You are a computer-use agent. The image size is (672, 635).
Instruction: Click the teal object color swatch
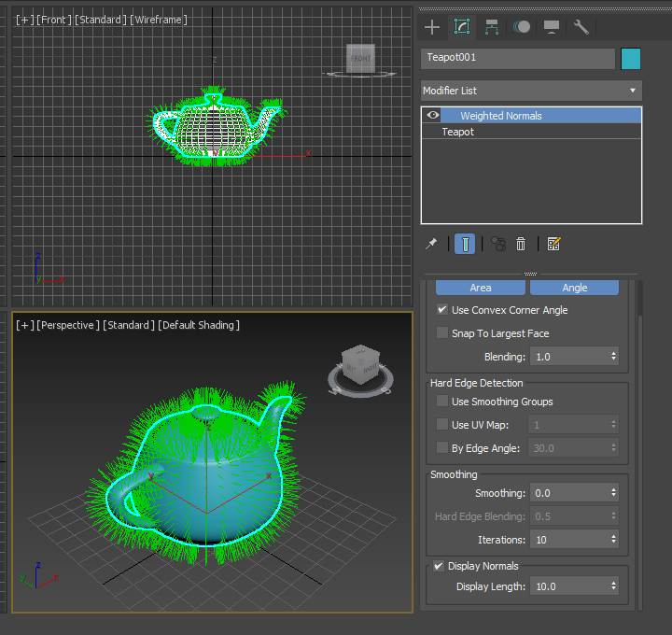coord(631,58)
